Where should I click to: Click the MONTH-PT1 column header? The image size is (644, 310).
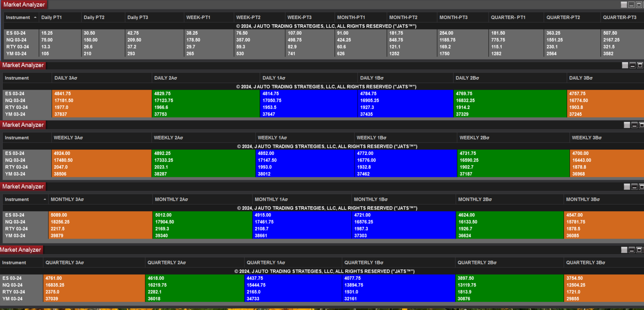click(x=361, y=18)
